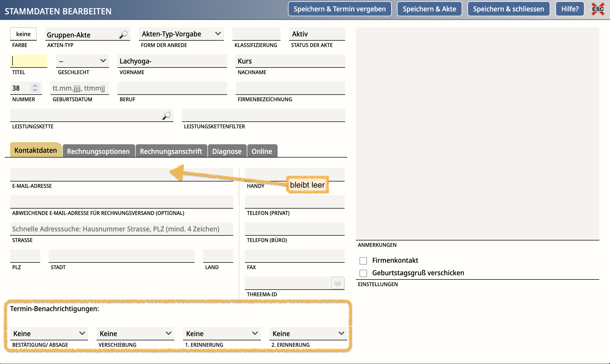
Task: Open the Leistungskette magnifier lookup
Action: tap(166, 116)
